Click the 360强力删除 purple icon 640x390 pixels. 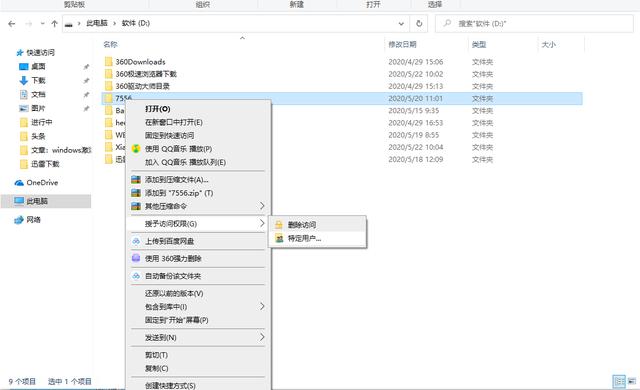click(x=136, y=258)
